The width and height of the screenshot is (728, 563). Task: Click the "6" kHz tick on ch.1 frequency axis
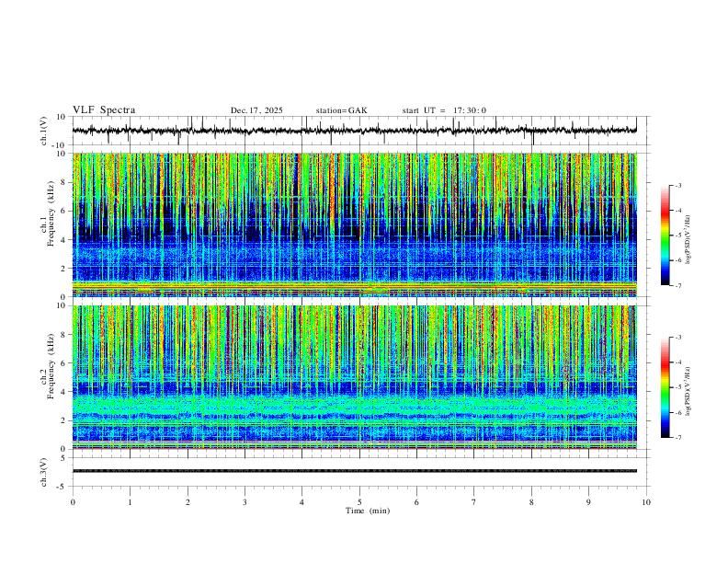(x=63, y=211)
